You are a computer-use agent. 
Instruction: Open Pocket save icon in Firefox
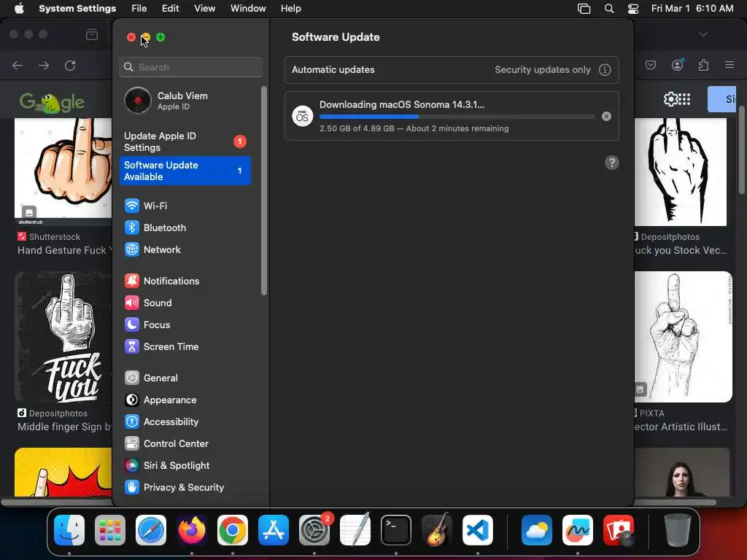(651, 65)
